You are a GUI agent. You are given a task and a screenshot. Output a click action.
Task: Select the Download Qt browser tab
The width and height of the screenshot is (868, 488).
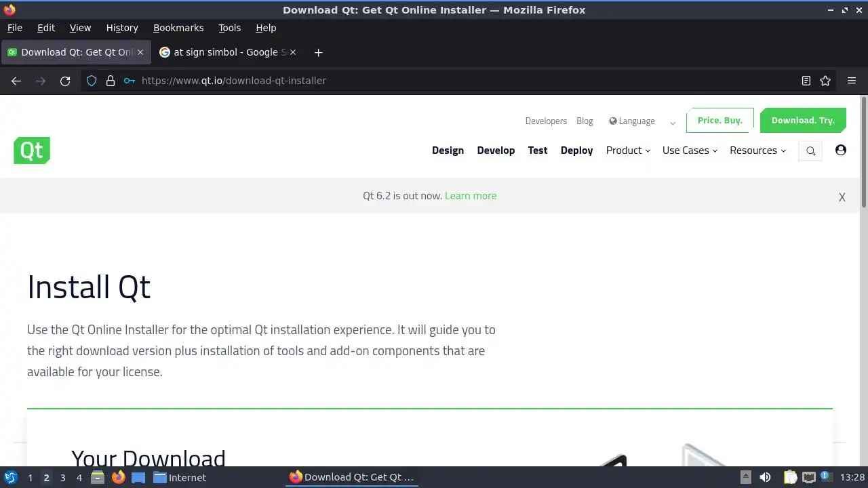(x=76, y=52)
